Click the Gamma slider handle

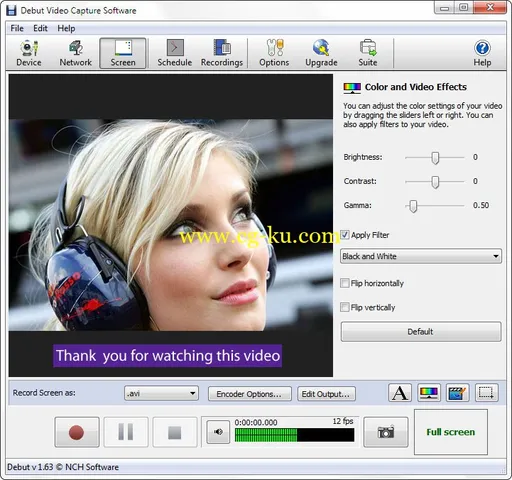pyautogui.click(x=413, y=206)
